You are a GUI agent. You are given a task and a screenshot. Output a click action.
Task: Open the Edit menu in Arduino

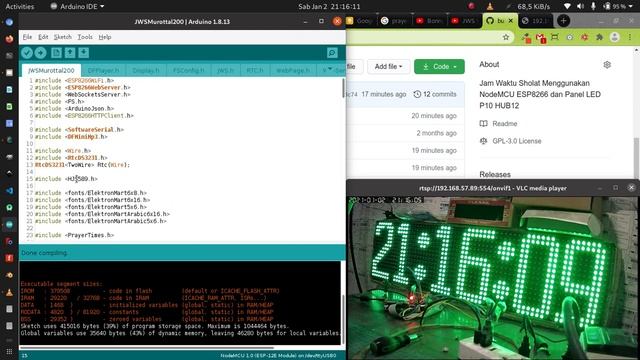coord(43,37)
